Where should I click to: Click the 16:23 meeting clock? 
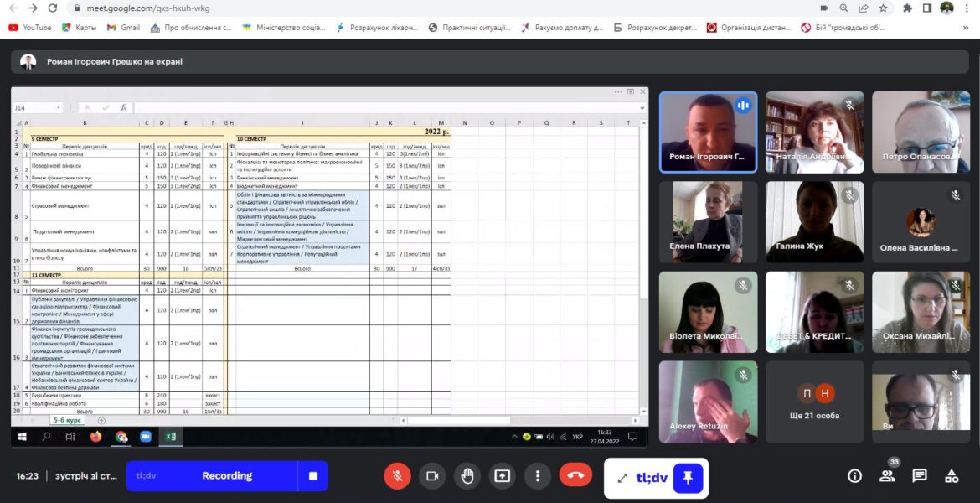point(28,476)
